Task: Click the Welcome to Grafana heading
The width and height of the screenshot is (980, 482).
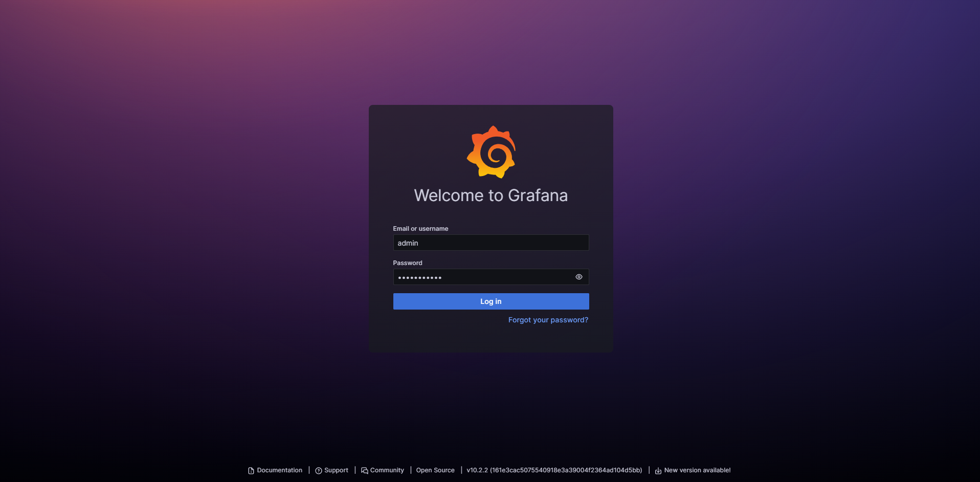Action: pyautogui.click(x=491, y=195)
